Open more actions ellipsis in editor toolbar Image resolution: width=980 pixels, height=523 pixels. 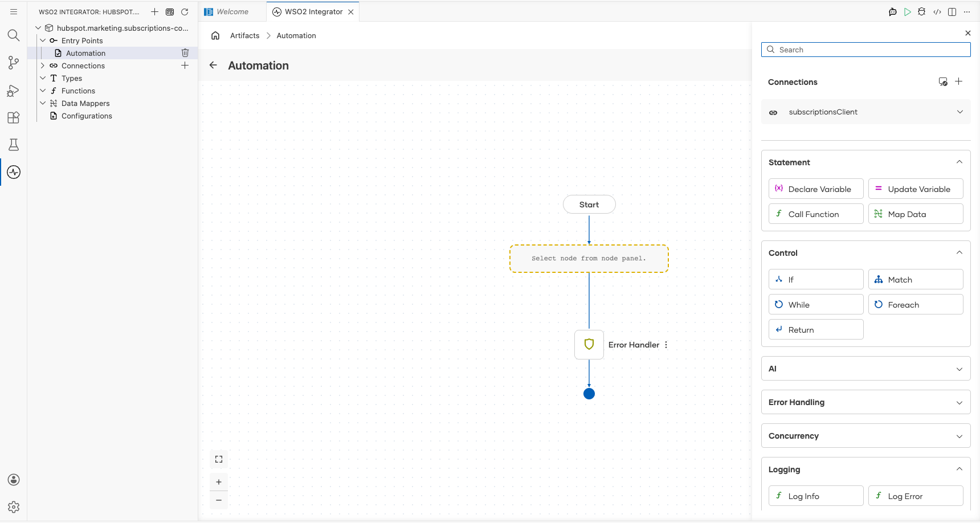point(967,11)
